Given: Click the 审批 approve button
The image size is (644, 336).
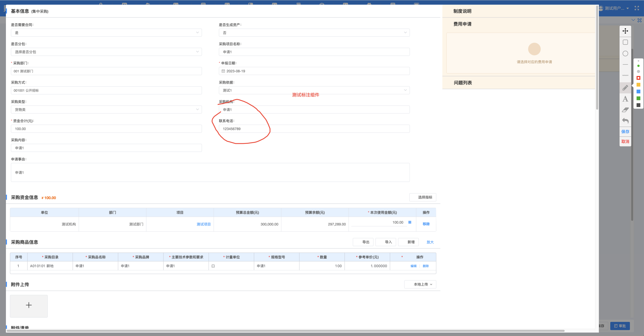Looking at the screenshot, I should 620,326.
